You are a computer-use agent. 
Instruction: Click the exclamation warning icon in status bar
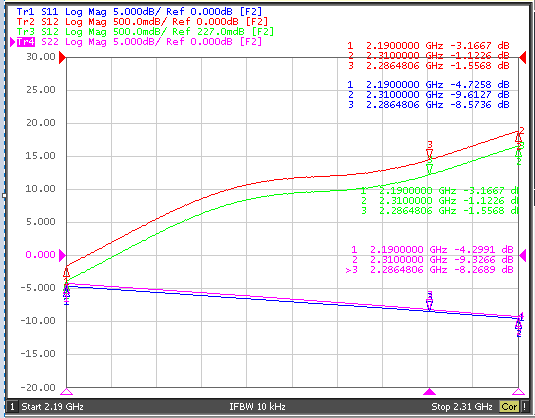tap(524, 407)
